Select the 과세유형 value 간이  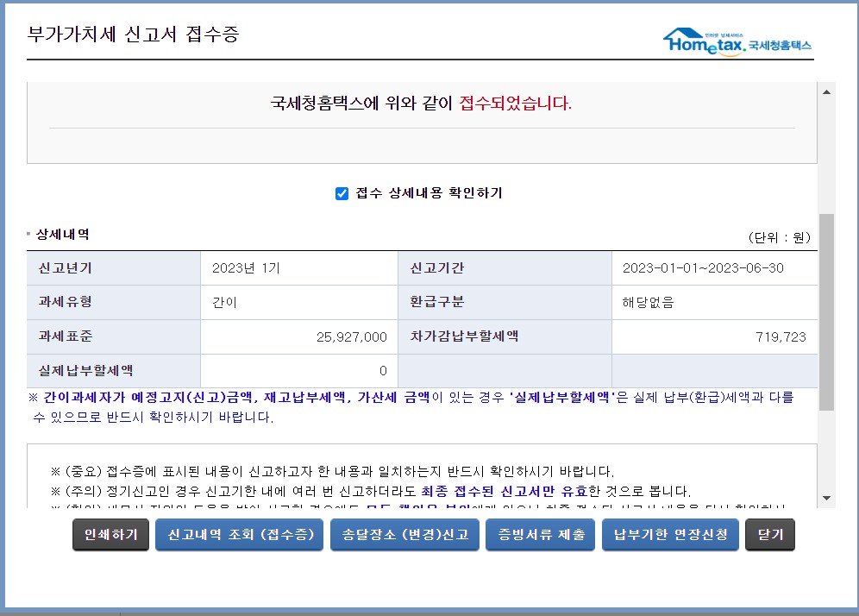223,303
